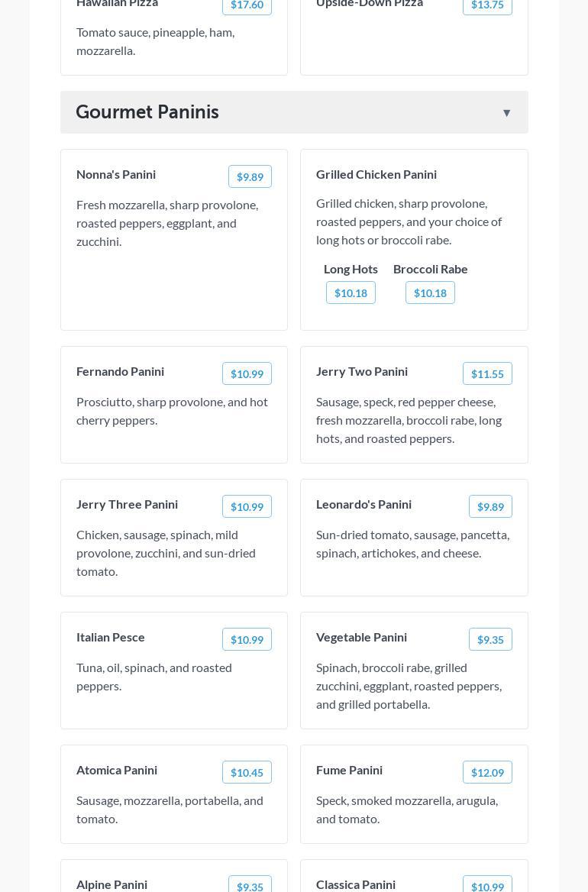Select Upside-Down Pizza $13.75 price
Image resolution: width=588 pixels, height=892 pixels.
click(x=487, y=6)
